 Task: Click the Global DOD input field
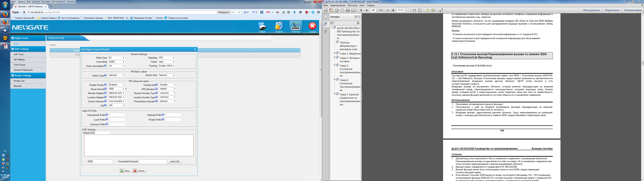(x=103, y=133)
